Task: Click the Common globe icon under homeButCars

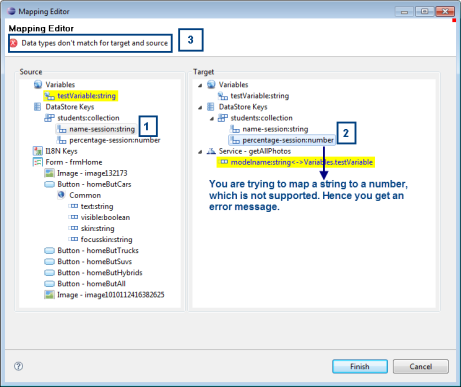Action: coord(61,195)
